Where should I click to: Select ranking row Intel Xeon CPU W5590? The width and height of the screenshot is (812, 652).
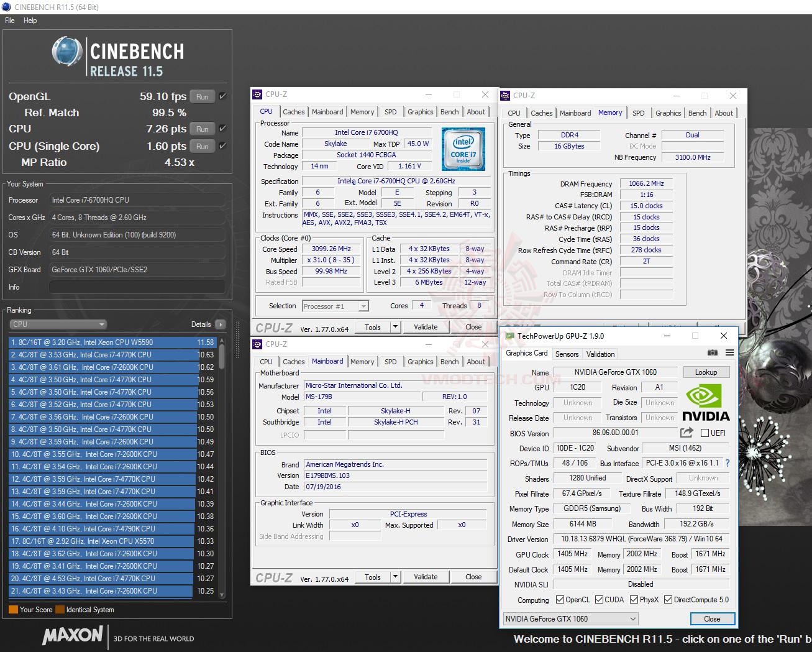(x=112, y=342)
